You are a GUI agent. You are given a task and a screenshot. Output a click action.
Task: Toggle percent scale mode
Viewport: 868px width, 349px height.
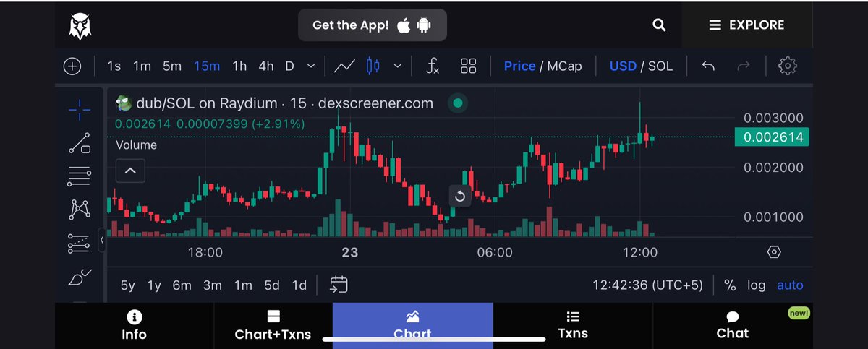730,285
